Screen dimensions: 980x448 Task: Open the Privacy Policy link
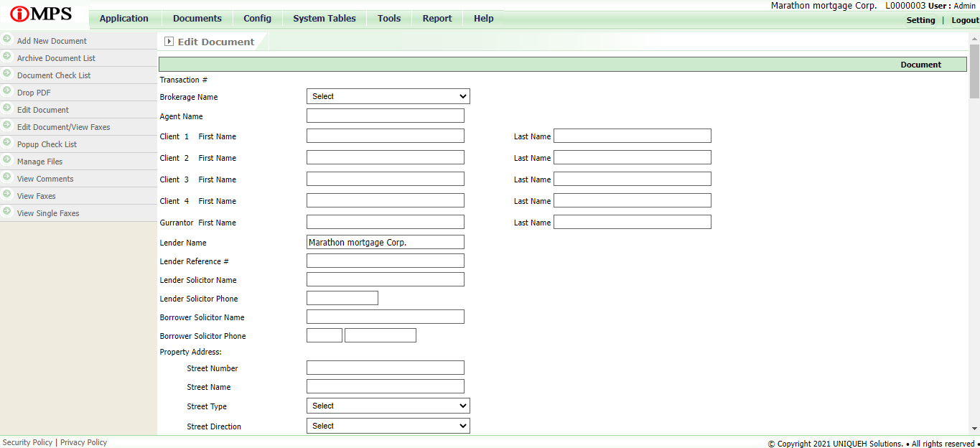pos(83,442)
